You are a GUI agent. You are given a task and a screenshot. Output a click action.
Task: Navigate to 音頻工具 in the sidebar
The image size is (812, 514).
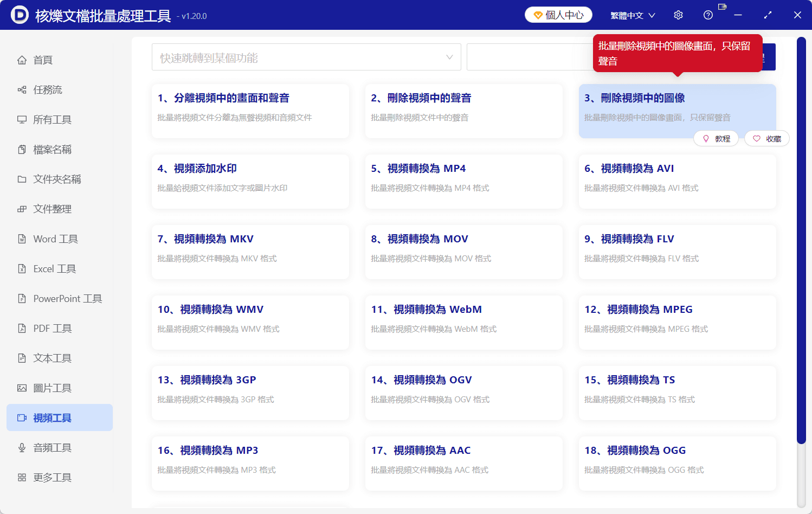point(60,448)
